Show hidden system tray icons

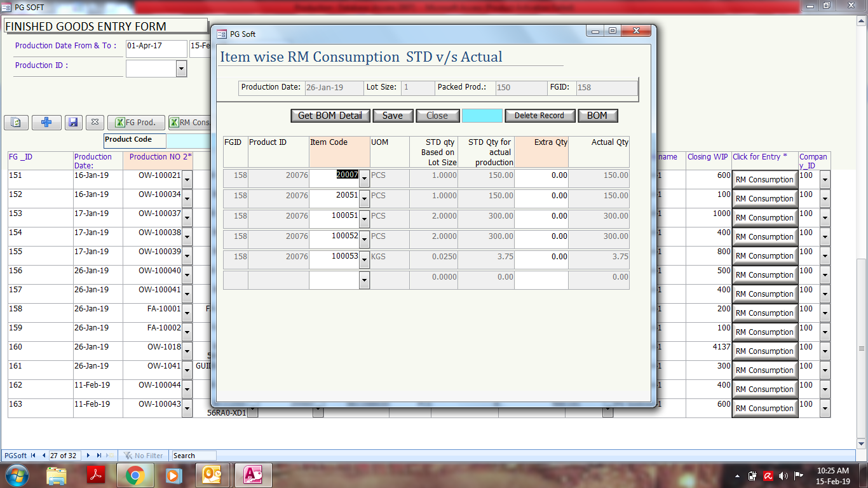point(738,475)
